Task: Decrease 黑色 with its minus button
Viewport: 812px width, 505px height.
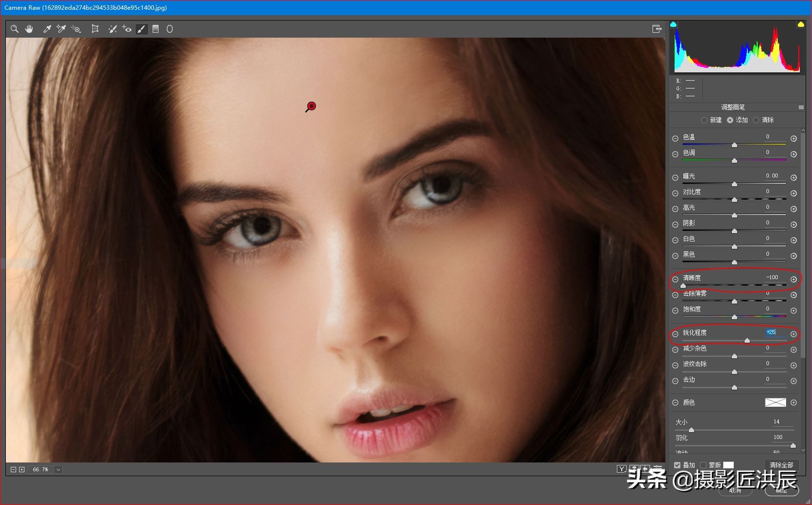Action: (x=675, y=256)
